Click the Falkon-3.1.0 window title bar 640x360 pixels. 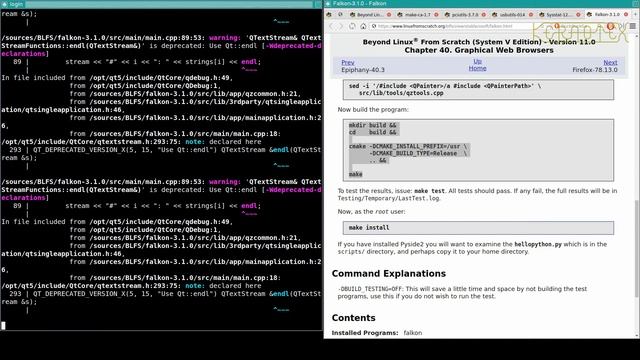tap(482, 4)
